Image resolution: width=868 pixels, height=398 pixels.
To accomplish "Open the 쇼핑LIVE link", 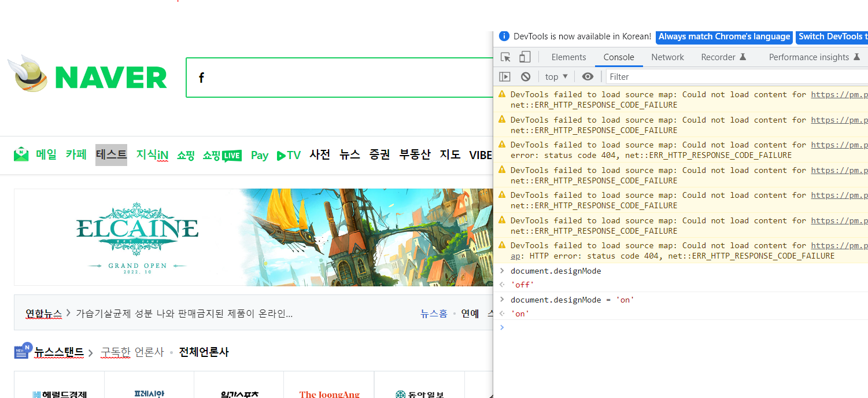I will coord(222,155).
